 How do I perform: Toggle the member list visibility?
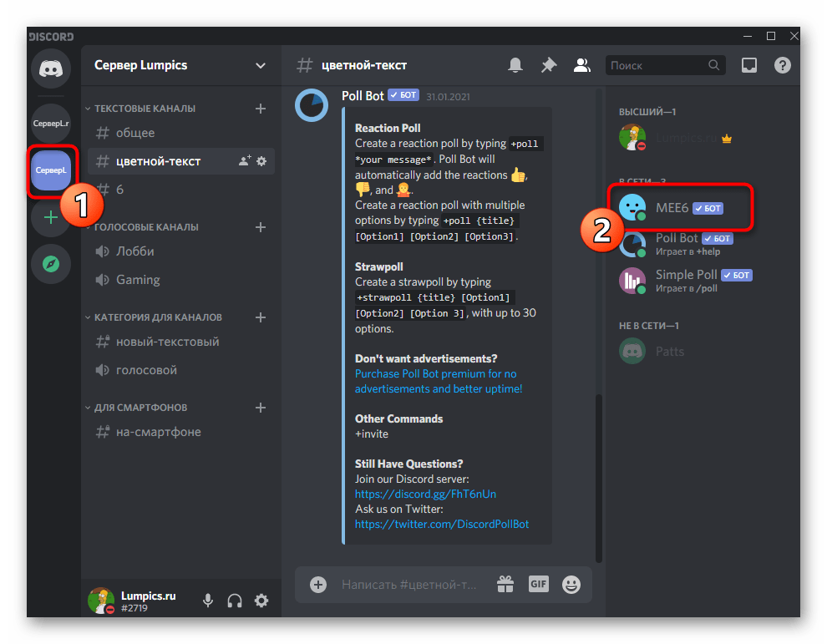(x=582, y=65)
